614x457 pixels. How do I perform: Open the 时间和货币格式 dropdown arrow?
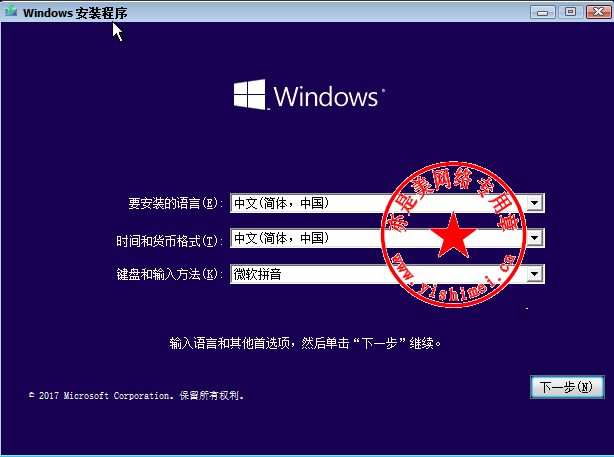[535, 238]
